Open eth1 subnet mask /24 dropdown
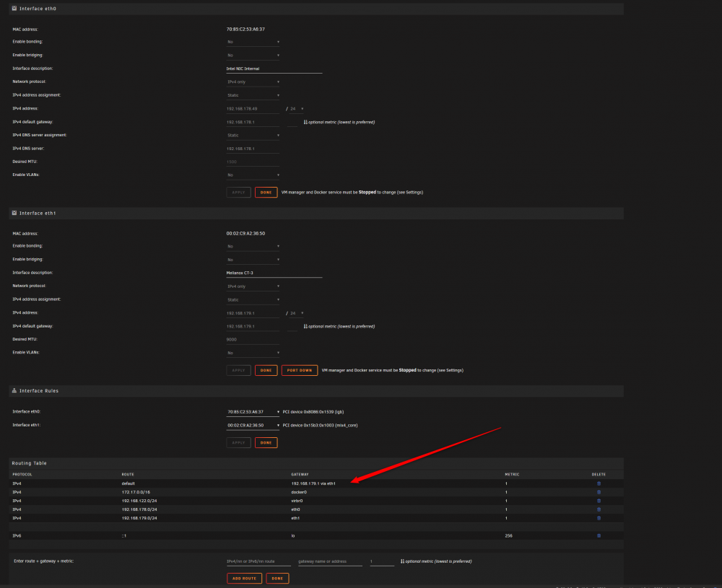This screenshot has height=588, width=722. 297,313
